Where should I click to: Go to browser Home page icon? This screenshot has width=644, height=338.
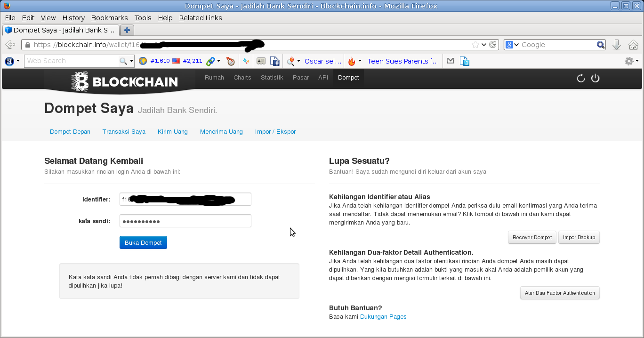click(x=633, y=45)
